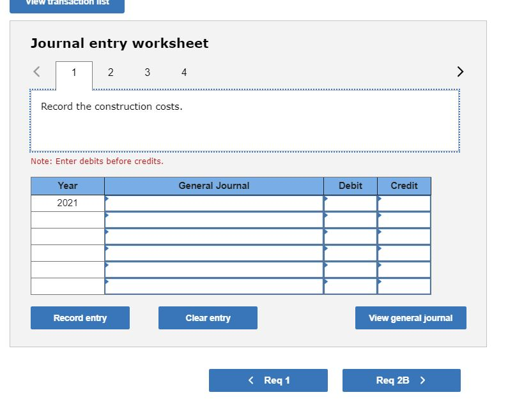Click the right chevron to view next entry
524x420 pixels.
tap(459, 71)
